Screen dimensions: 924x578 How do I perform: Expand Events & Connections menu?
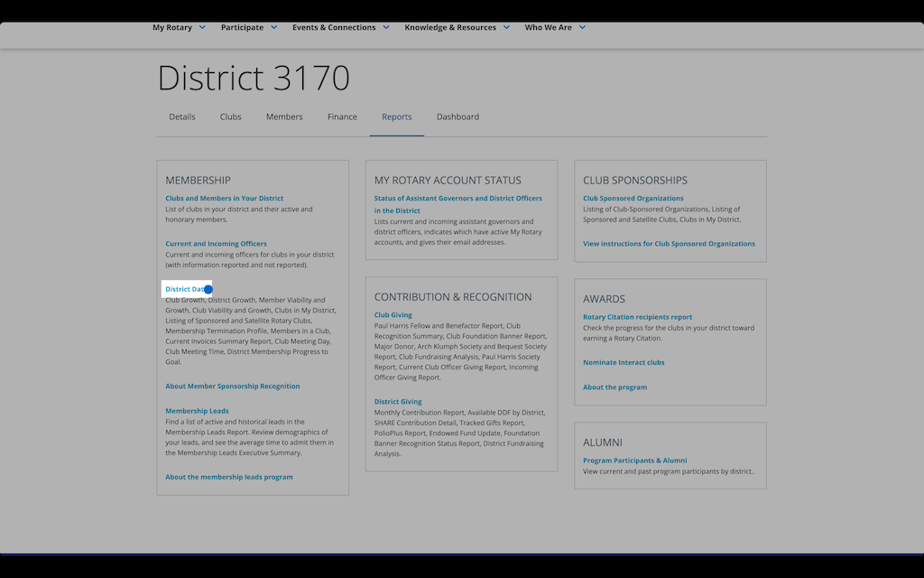coord(340,27)
